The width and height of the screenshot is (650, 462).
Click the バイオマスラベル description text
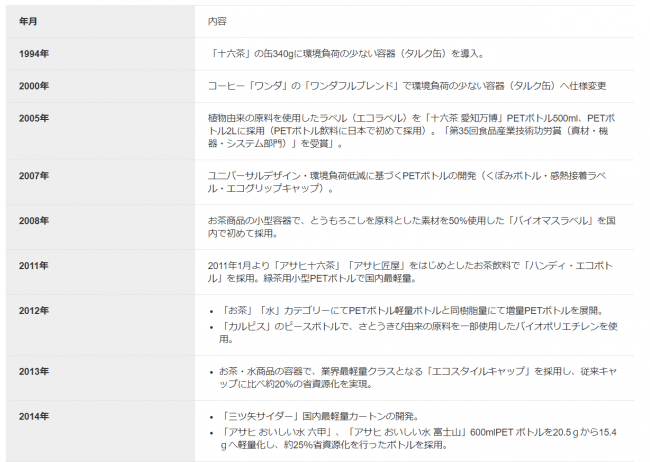411,227
